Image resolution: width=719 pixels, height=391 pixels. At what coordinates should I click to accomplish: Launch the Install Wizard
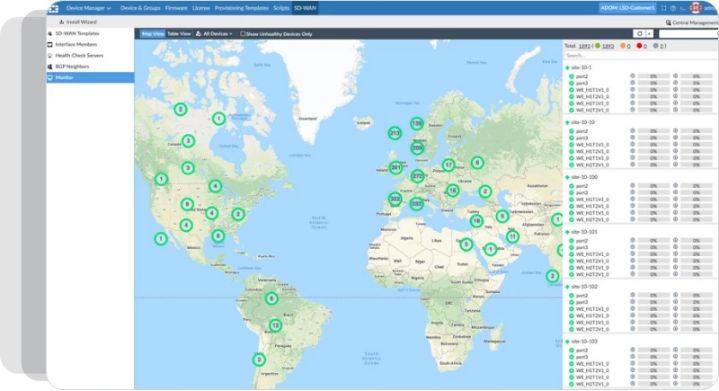(x=78, y=22)
